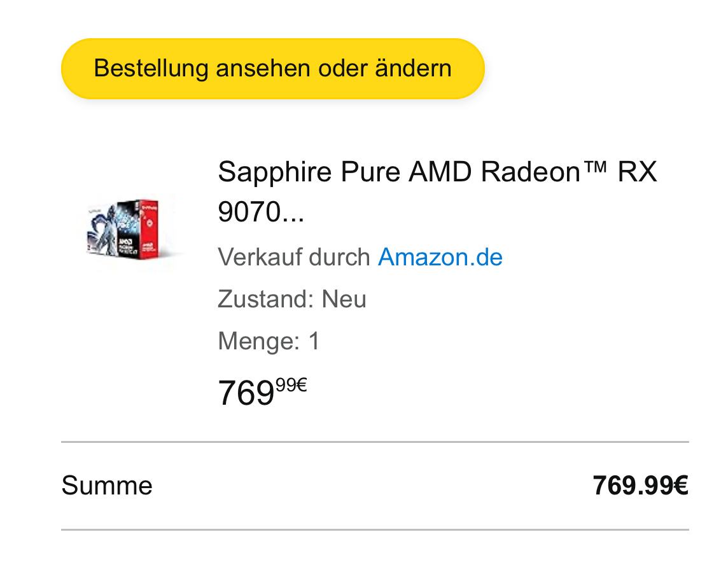This screenshot has width=728, height=588.
Task: Click the red side panel of product box image
Action: (148, 228)
